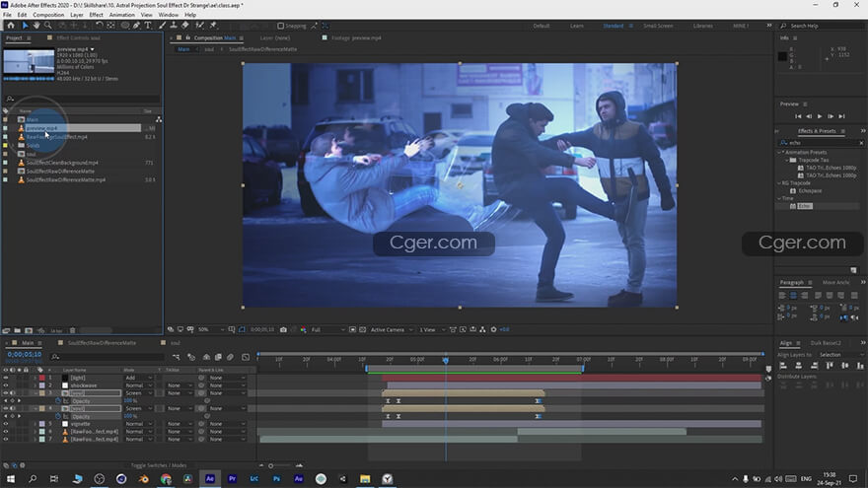Hide layer 7 RawFoo footage eye toggle
Viewport: 868px width, 488px height.
click(6, 440)
